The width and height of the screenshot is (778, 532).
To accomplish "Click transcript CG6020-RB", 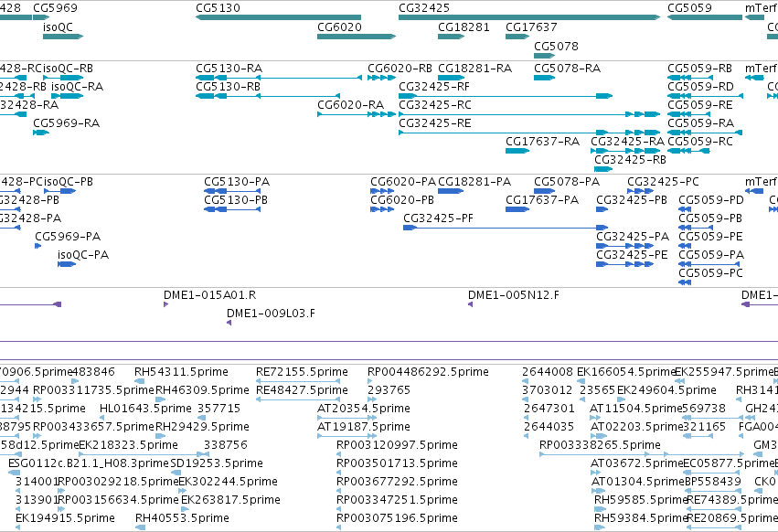I will coord(381,78).
